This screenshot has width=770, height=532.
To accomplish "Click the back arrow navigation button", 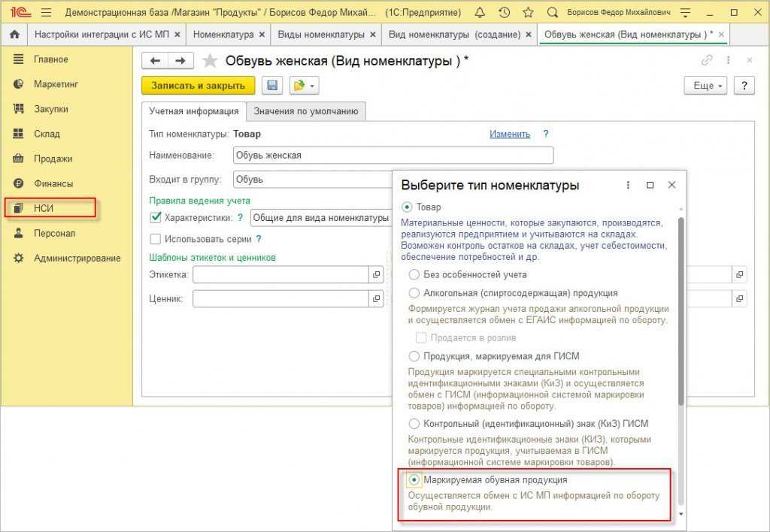I will pos(156,61).
